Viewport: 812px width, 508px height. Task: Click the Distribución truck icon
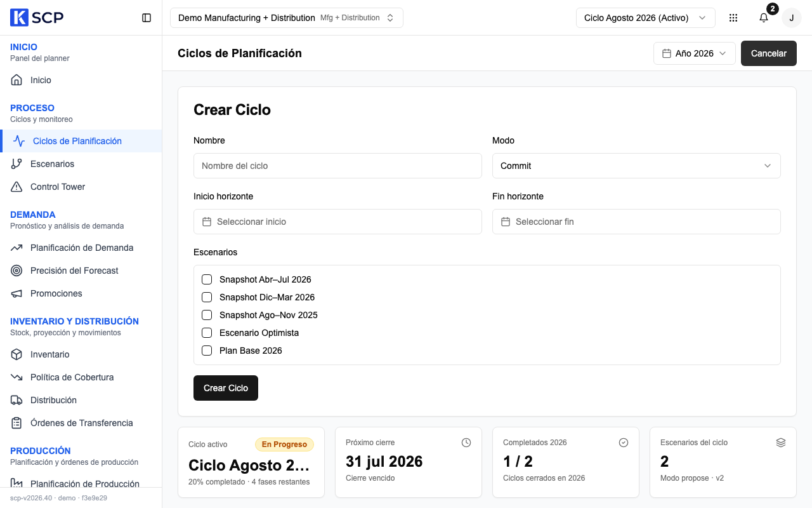pyautogui.click(x=16, y=400)
